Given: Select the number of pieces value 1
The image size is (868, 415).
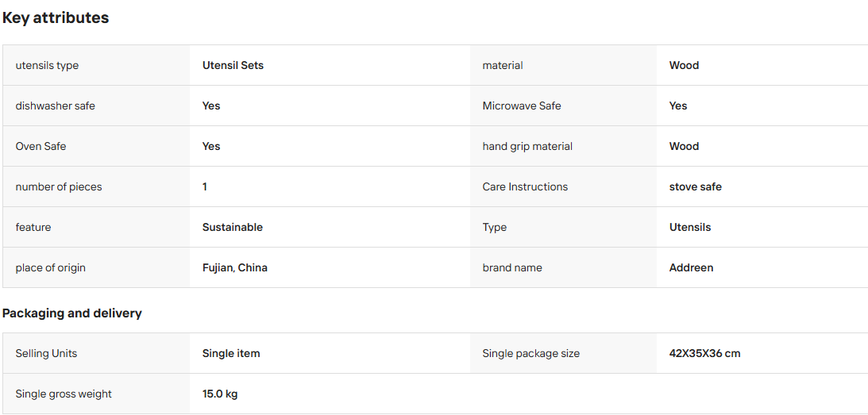Looking at the screenshot, I should point(205,186).
